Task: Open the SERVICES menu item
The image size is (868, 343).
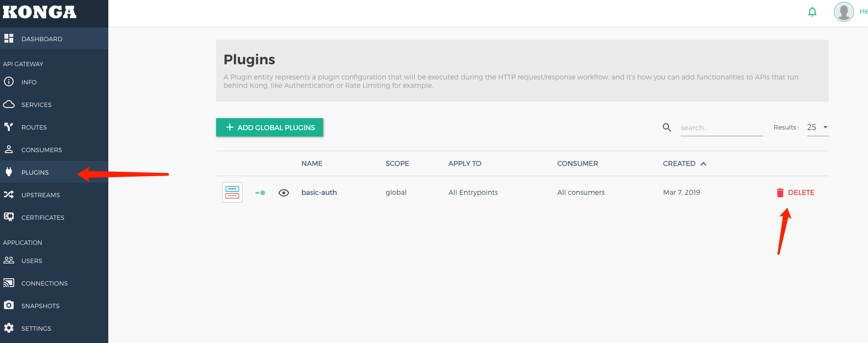Action: point(54,105)
